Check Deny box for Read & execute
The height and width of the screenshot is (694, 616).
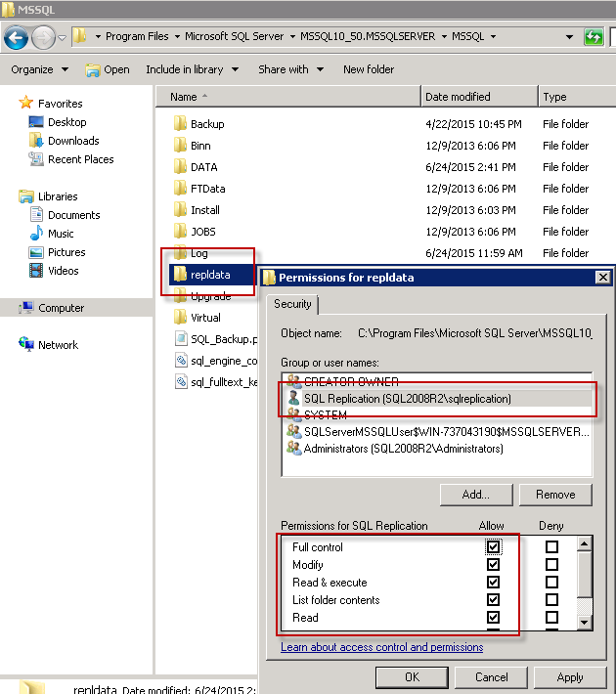point(551,582)
